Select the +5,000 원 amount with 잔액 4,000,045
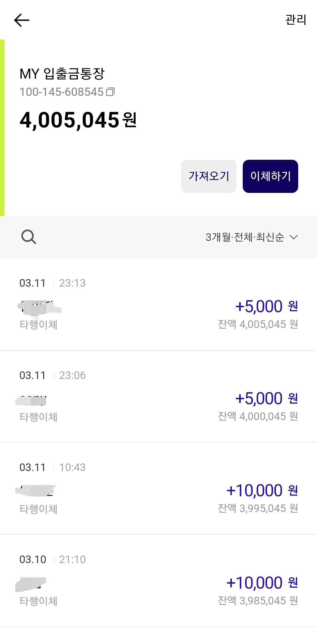317x644 pixels. (267, 398)
